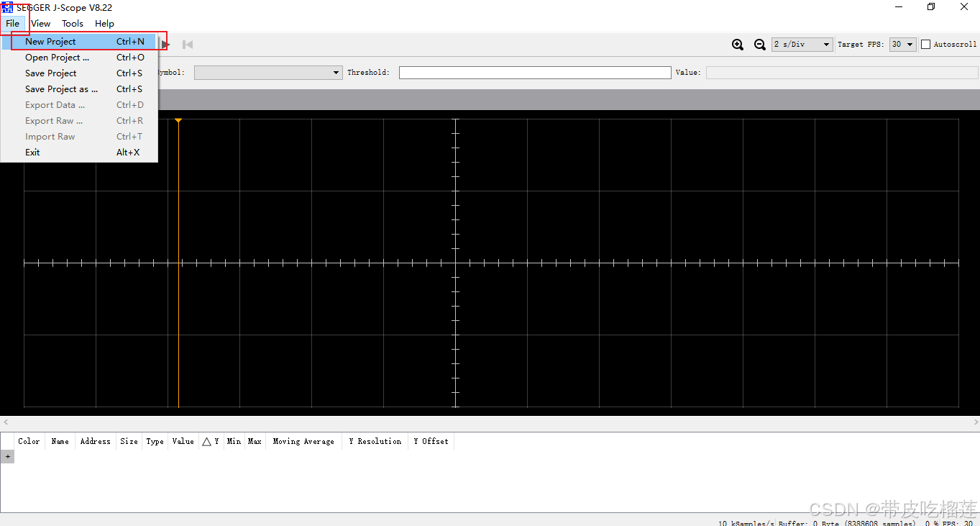Select Export Data ... menu entry
This screenshot has width=980, height=526.
(79, 105)
